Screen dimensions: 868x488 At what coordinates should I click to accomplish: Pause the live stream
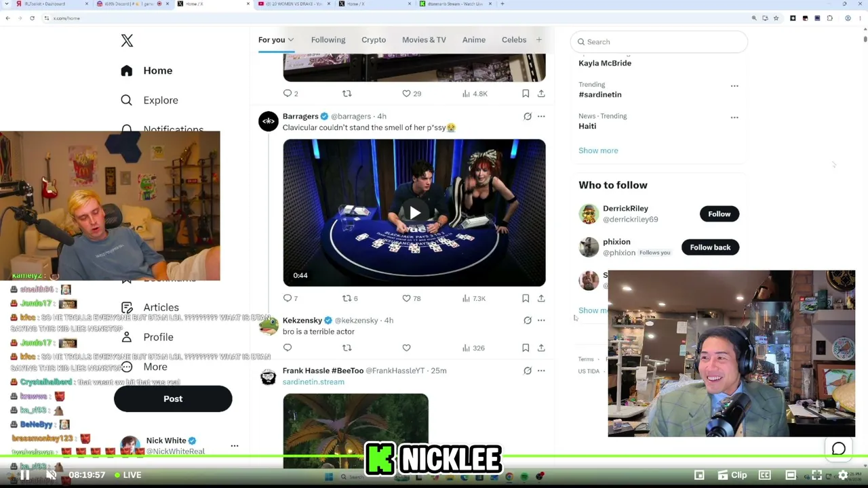tap(24, 475)
